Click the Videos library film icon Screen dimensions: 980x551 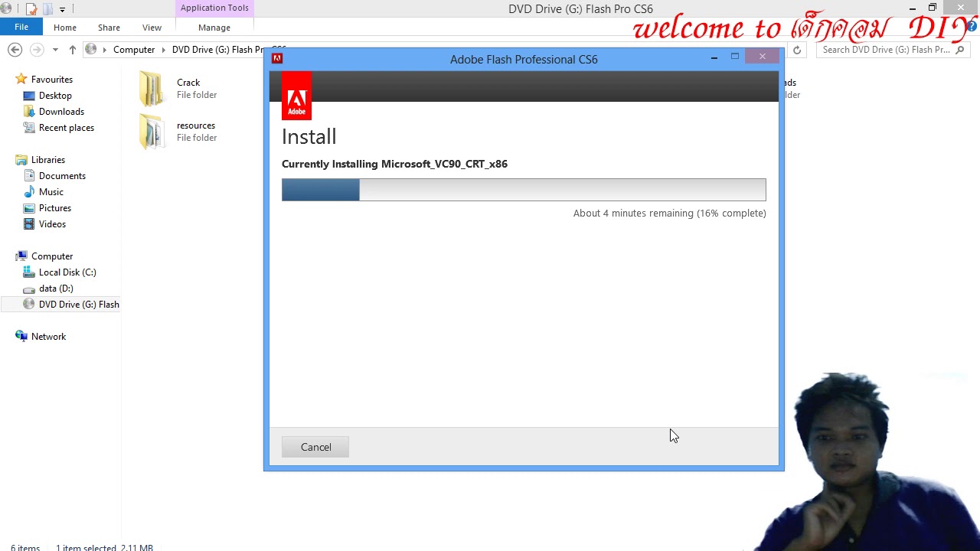(x=29, y=224)
